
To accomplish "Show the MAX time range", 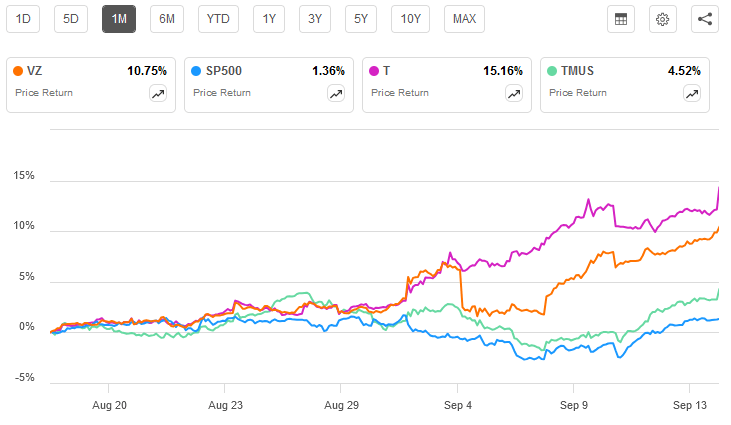I will [464, 19].
